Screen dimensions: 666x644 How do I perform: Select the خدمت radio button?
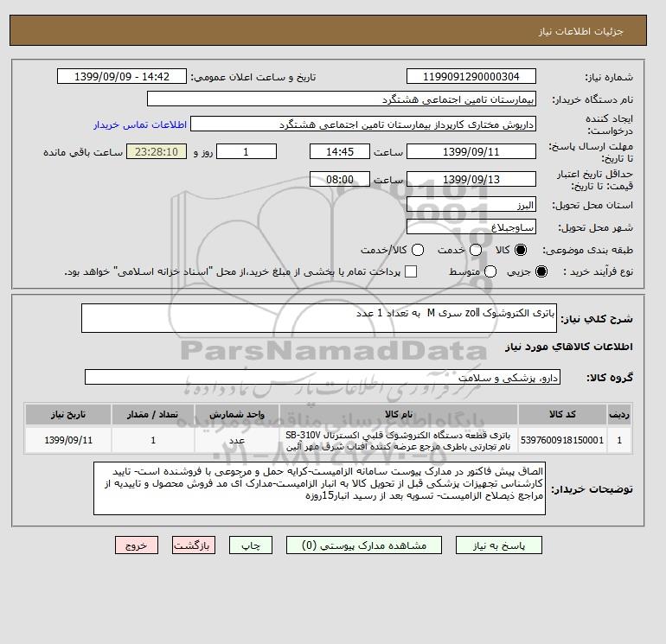(x=476, y=250)
